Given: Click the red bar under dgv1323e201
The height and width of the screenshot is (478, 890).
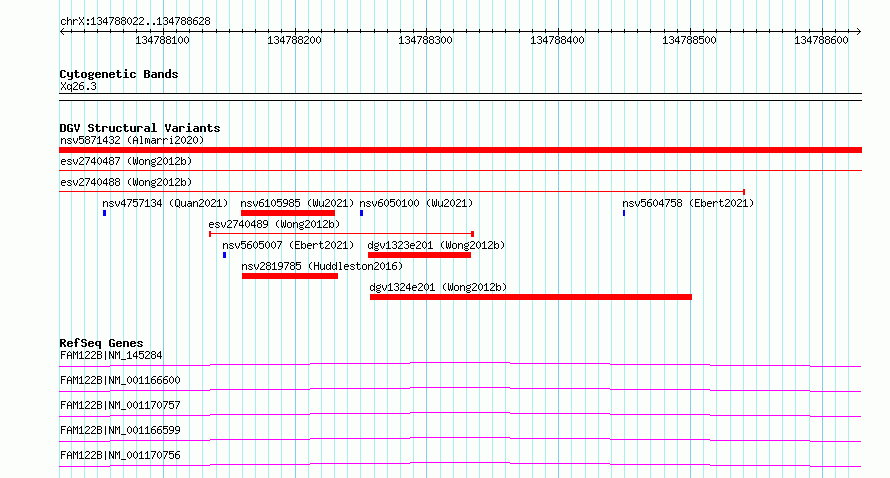Looking at the screenshot, I should tap(419, 255).
